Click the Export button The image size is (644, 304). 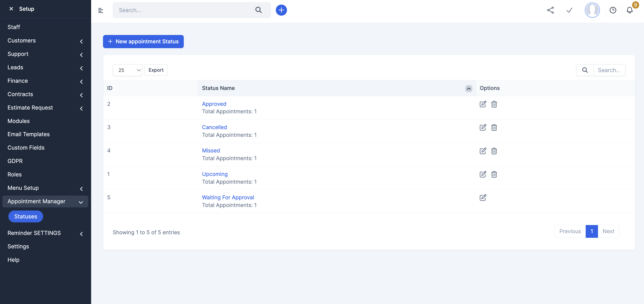(x=156, y=70)
